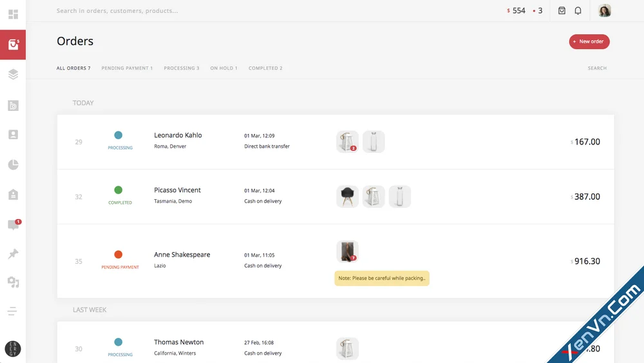Open the customers contact icon in sidebar
644x363 pixels.
coord(13,135)
